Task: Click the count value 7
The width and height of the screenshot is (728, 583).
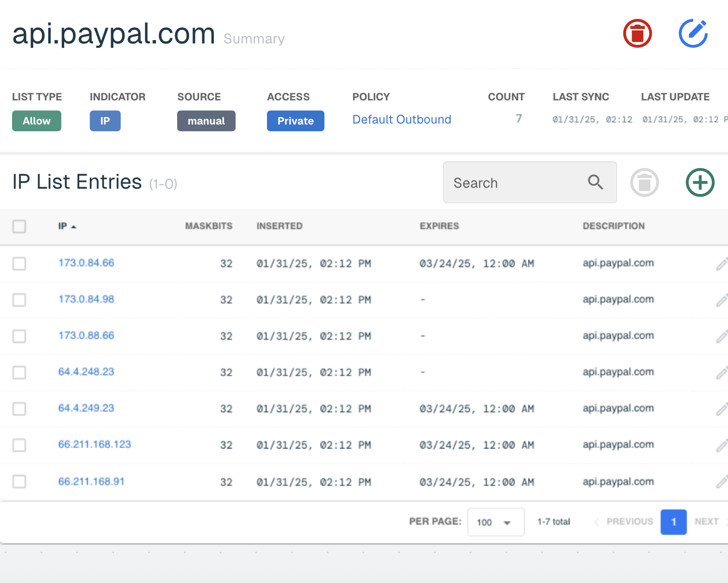Action: click(519, 119)
